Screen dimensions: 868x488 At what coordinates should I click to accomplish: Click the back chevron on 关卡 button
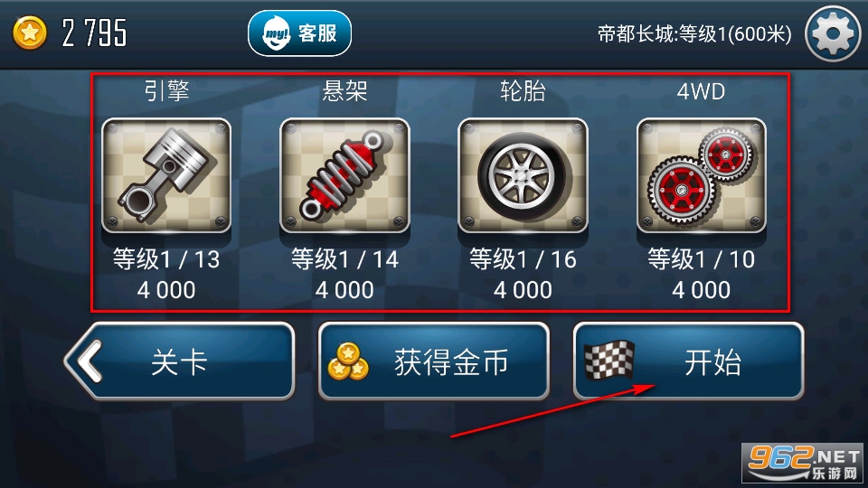coord(90,361)
